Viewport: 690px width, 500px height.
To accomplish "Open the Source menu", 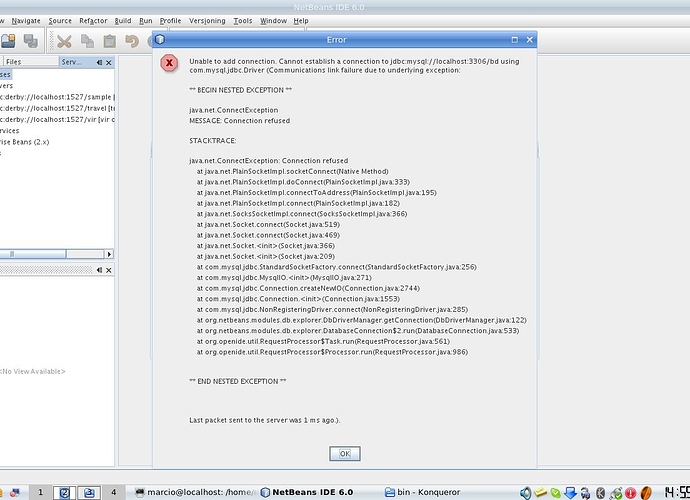I will point(60,21).
